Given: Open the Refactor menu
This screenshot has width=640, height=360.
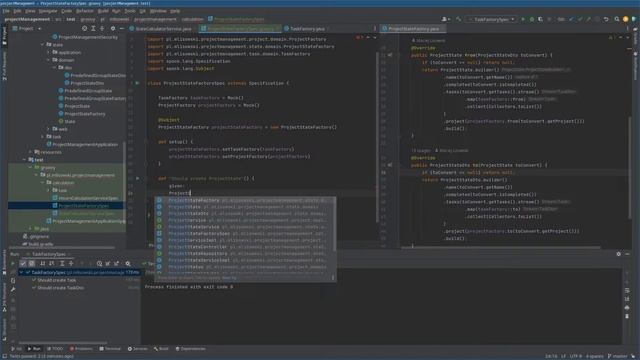Looking at the screenshot, I should coord(84,11).
